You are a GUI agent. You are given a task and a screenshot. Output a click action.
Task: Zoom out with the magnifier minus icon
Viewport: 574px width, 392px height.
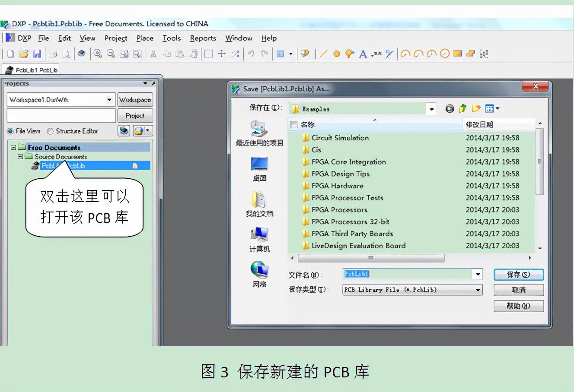pos(111,54)
